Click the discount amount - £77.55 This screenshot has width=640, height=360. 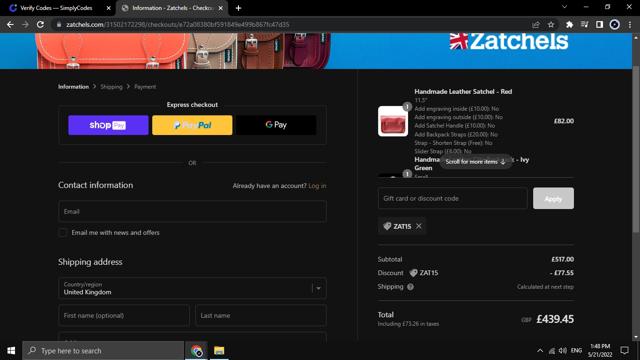(562, 273)
